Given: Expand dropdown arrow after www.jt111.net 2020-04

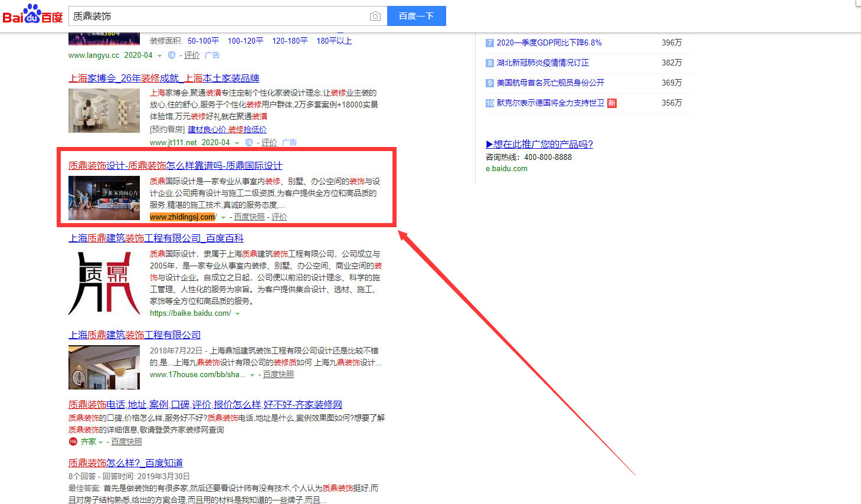Looking at the screenshot, I should click(237, 143).
